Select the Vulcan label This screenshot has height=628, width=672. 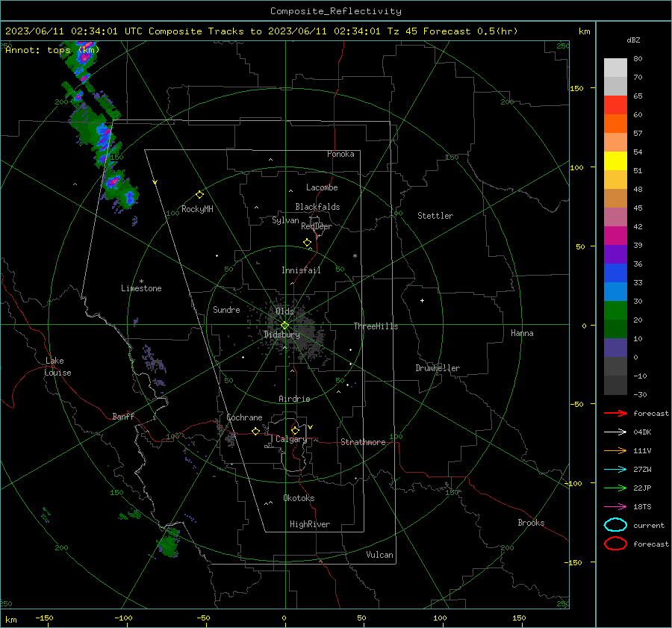pyautogui.click(x=379, y=555)
